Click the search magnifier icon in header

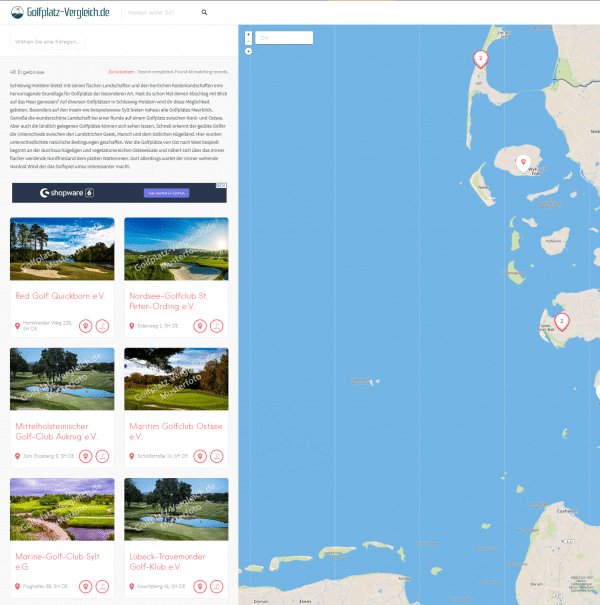(204, 13)
